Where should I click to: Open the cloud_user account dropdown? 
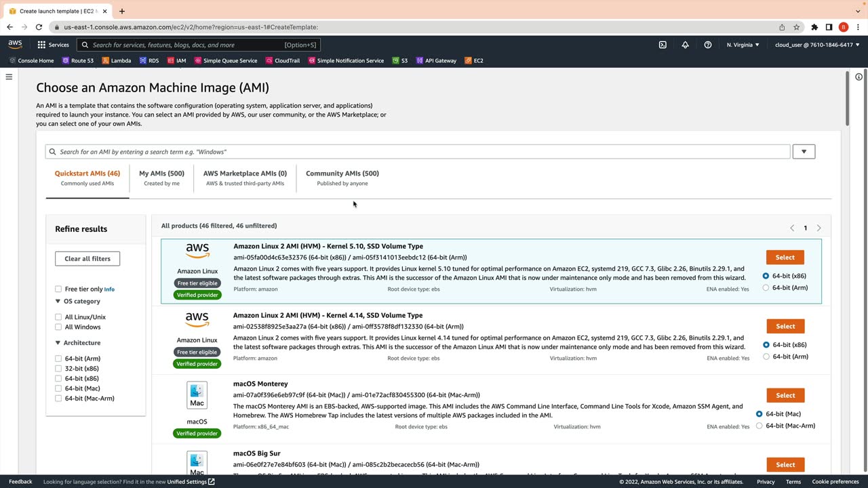817,45
